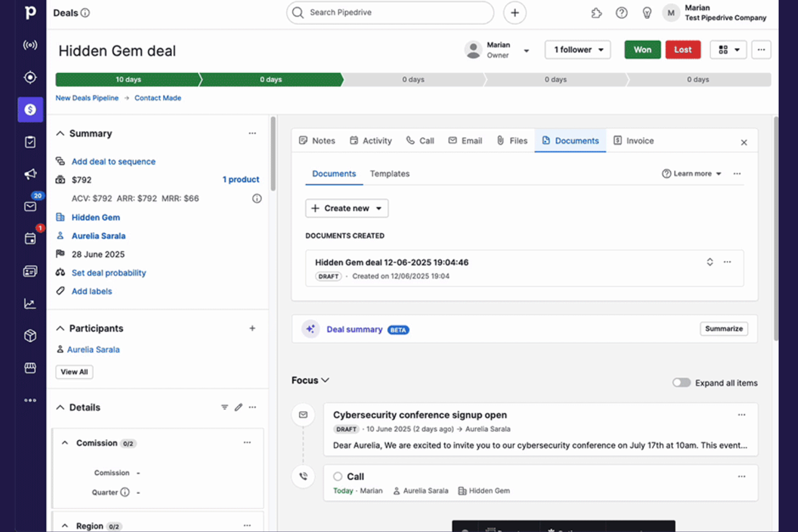798x532 pixels.
Task: Toggle Expand all items switch
Action: coord(682,383)
